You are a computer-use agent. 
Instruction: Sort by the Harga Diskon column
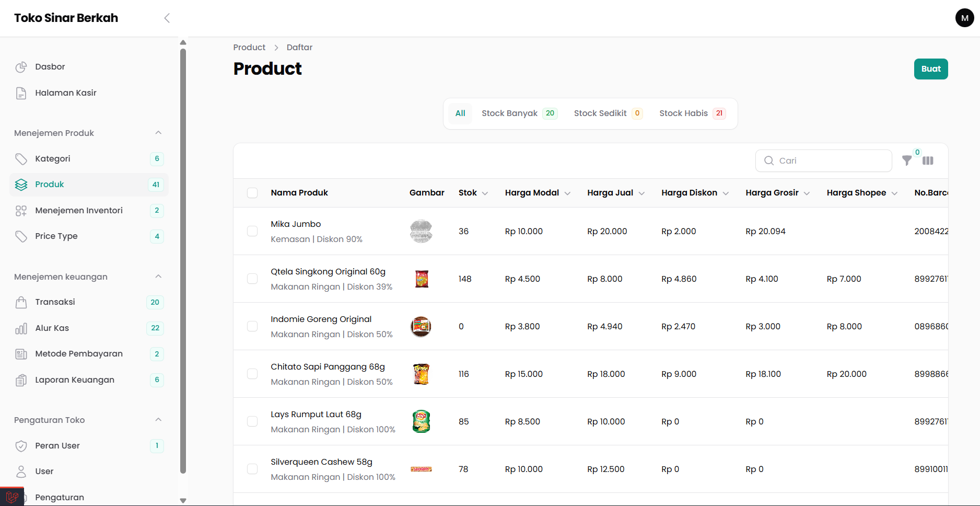tap(695, 193)
